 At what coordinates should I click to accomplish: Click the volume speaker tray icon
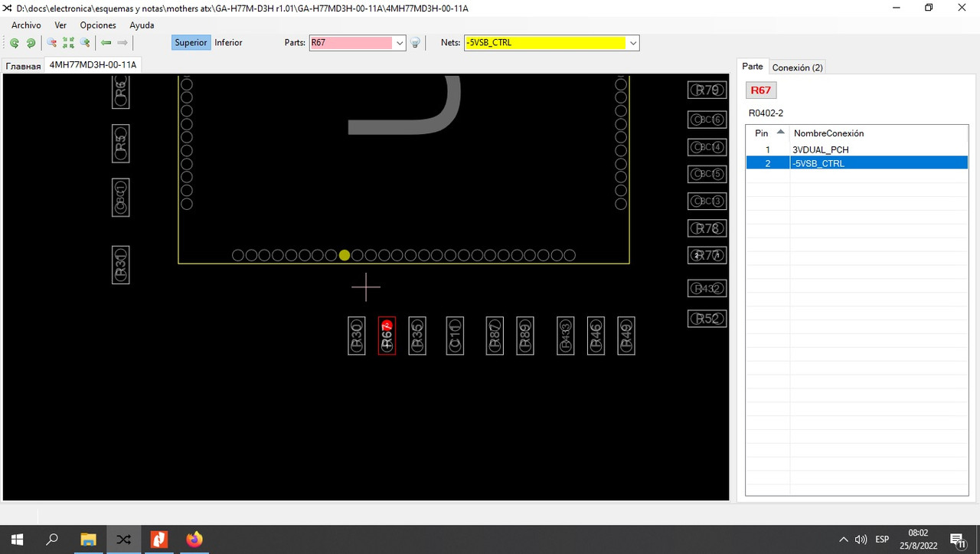[861, 539]
